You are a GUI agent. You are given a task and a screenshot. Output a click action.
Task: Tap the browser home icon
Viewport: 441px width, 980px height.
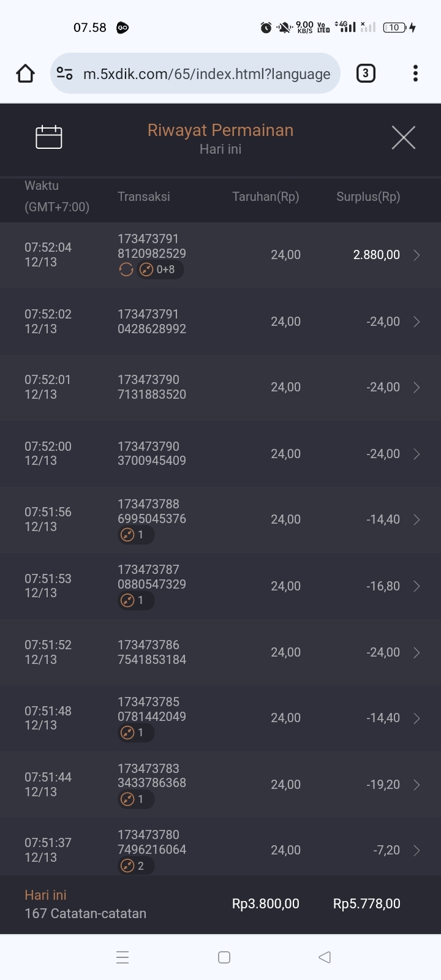25,73
